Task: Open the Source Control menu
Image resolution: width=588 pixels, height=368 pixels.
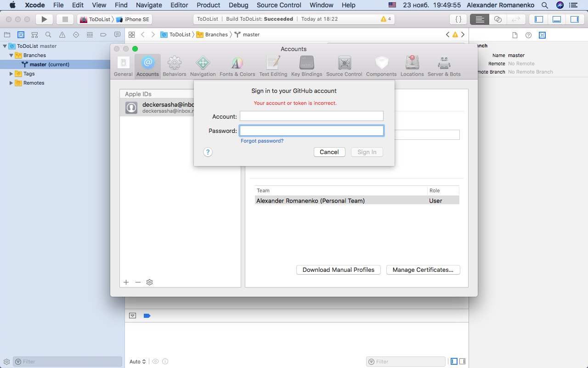Action: (279, 5)
